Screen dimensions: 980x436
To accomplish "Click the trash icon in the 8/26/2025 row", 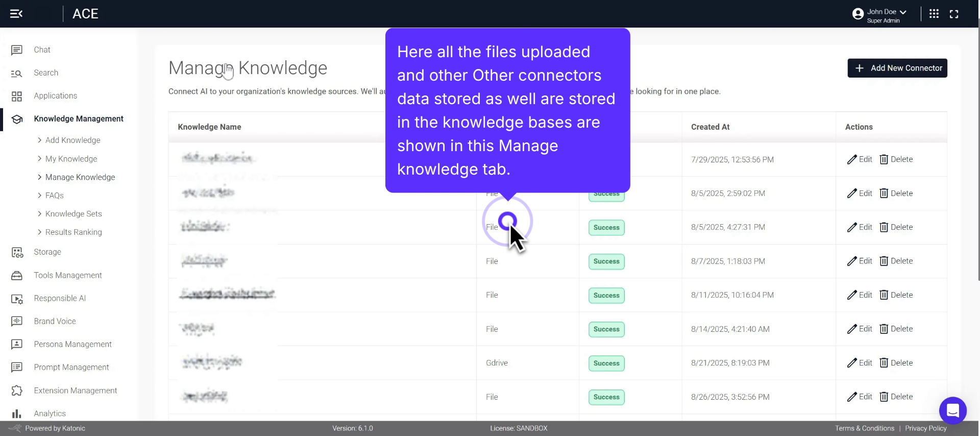I will tap(884, 397).
